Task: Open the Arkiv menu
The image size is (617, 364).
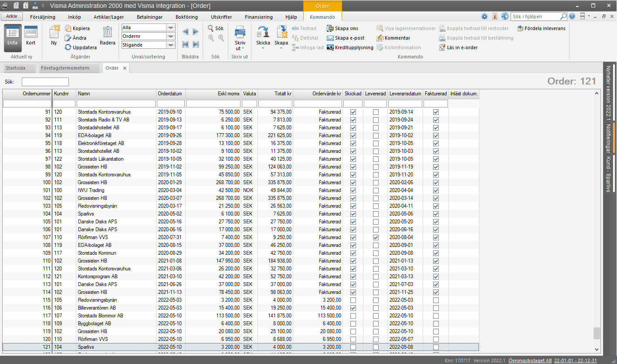Action: pos(12,17)
